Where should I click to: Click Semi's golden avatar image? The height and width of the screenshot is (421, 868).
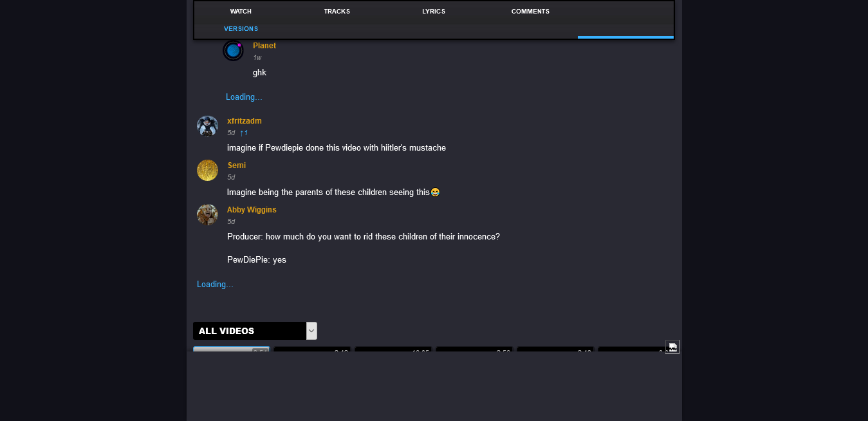(207, 171)
